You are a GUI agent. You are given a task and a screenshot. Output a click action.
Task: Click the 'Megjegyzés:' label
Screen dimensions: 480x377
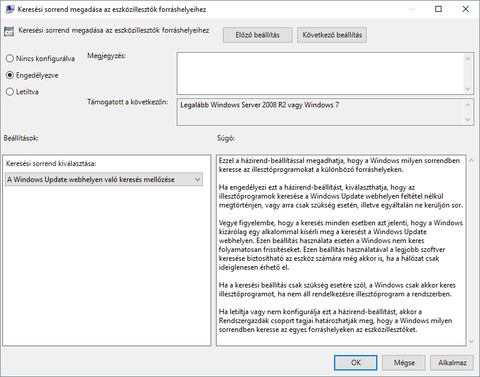[106, 56]
